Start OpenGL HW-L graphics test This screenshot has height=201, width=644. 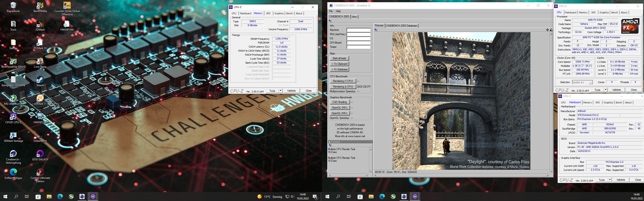[339, 113]
